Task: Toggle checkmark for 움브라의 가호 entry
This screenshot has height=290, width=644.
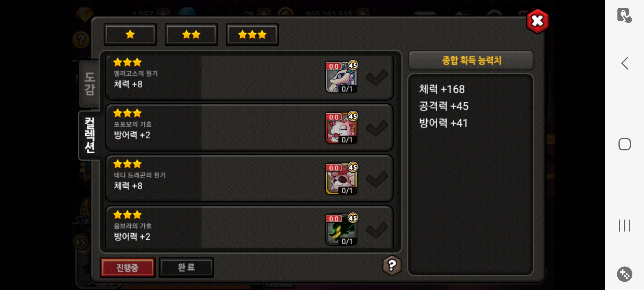Action: pos(377,230)
